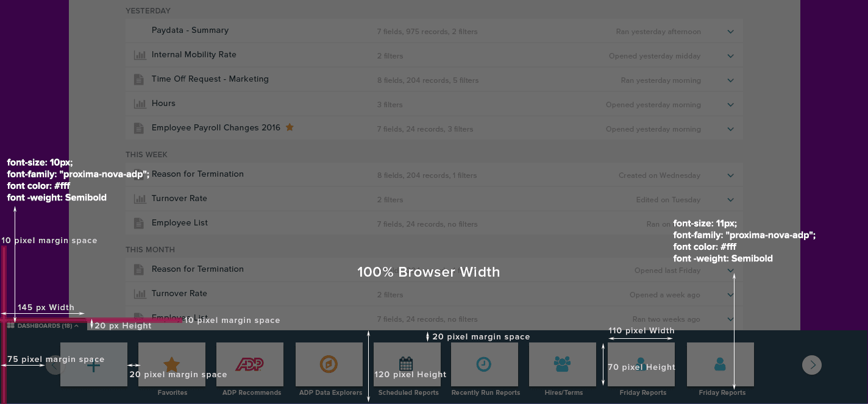Click 'Created on Wednesday' status text

[660, 175]
